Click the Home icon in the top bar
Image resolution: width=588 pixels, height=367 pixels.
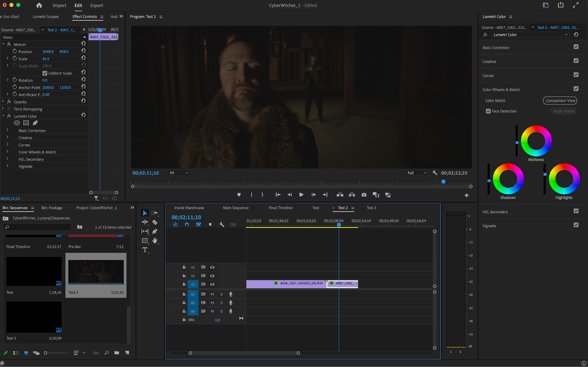(x=39, y=6)
